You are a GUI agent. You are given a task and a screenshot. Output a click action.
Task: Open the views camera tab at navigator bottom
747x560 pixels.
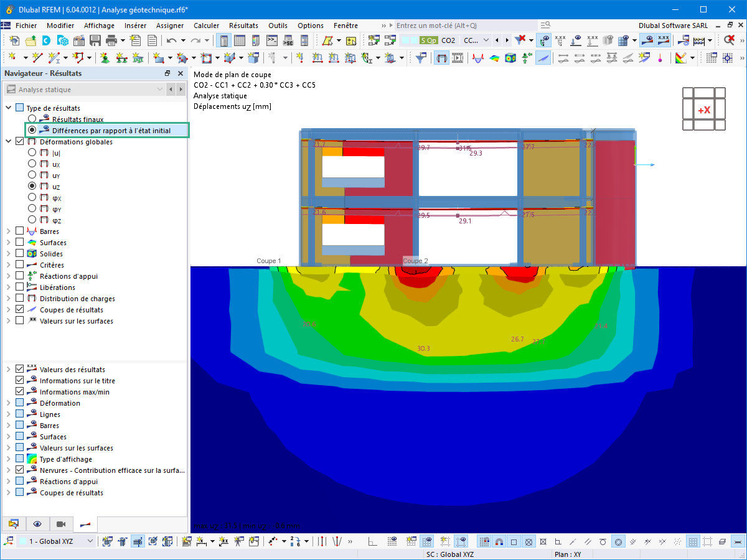(60, 524)
